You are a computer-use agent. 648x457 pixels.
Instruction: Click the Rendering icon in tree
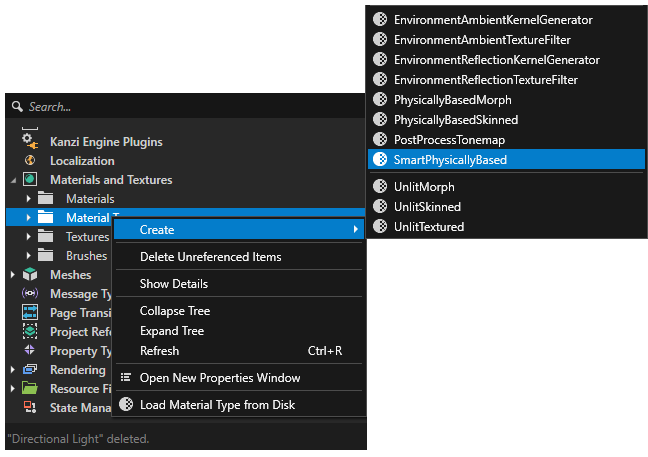pos(30,370)
